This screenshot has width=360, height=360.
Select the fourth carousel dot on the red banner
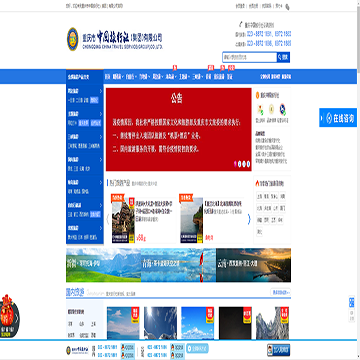point(248,164)
